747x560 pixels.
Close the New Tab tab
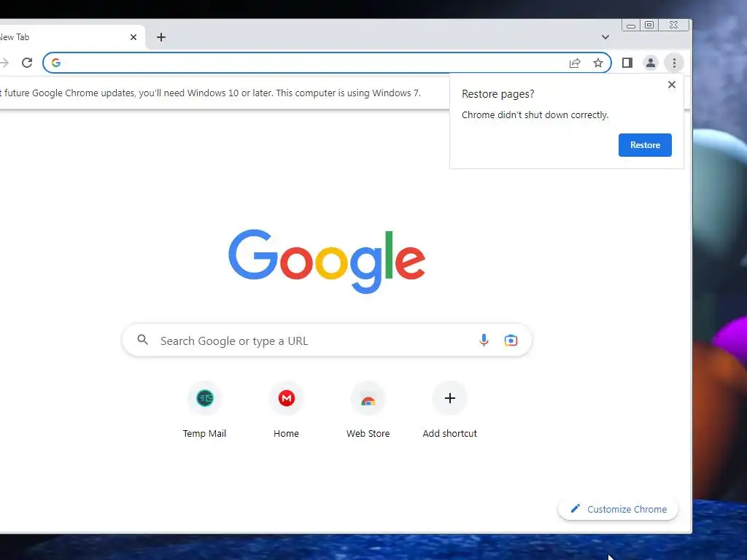pos(133,37)
